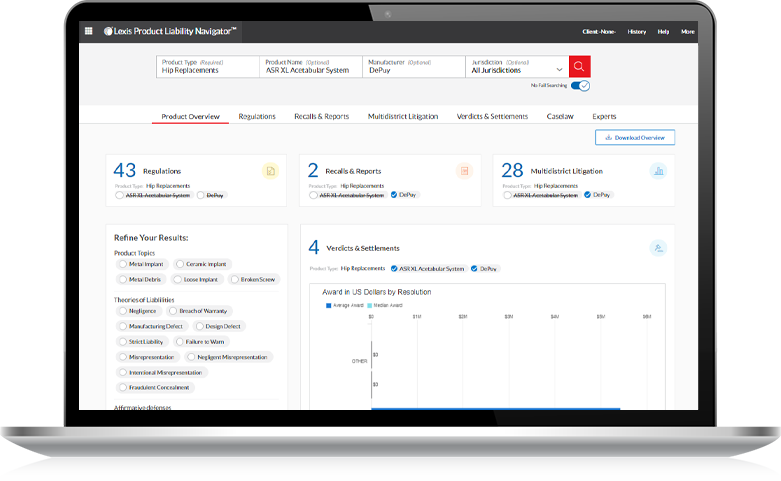This screenshot has height=481, width=781.
Task: Open the More menu
Action: click(687, 31)
